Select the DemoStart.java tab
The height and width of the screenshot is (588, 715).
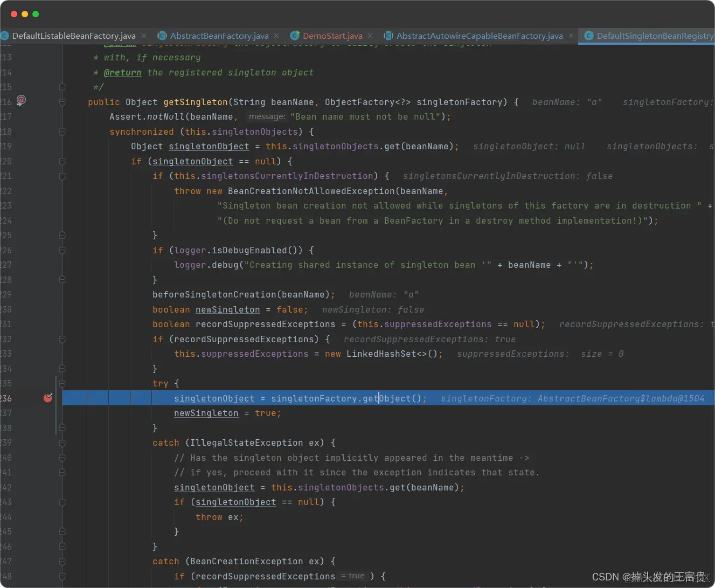tap(332, 36)
